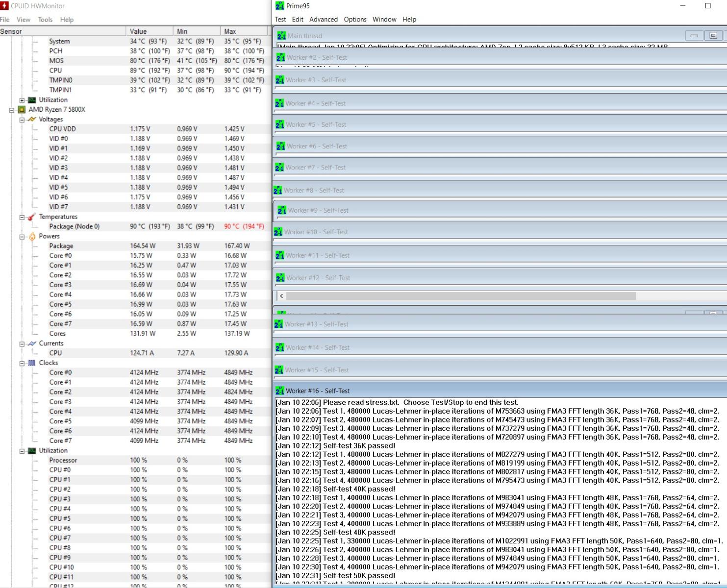Activate the Worker #16 - Self-Test title bar

tap(500, 391)
